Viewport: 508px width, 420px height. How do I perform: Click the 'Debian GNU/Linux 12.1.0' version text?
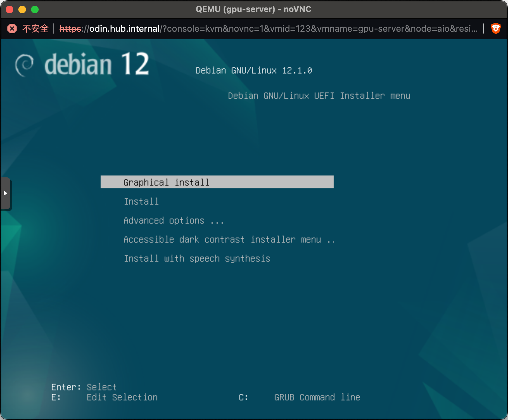254,70
